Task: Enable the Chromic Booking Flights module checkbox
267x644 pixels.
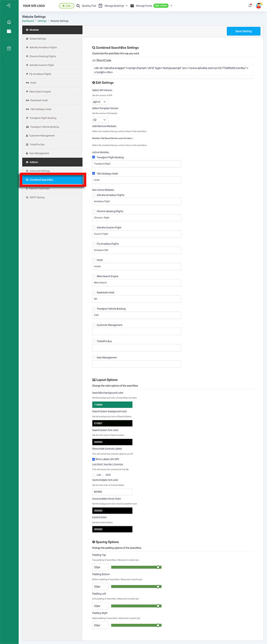Action: tap(94, 211)
